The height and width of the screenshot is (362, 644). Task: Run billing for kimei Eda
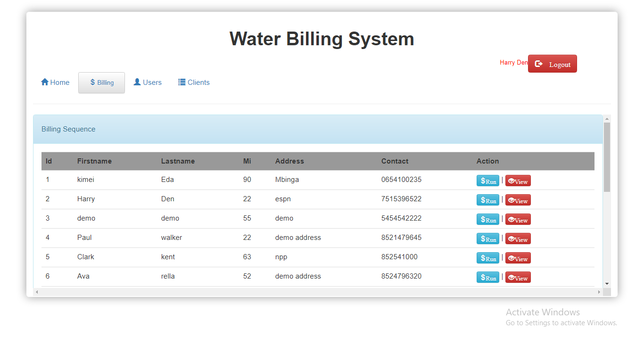point(487,181)
